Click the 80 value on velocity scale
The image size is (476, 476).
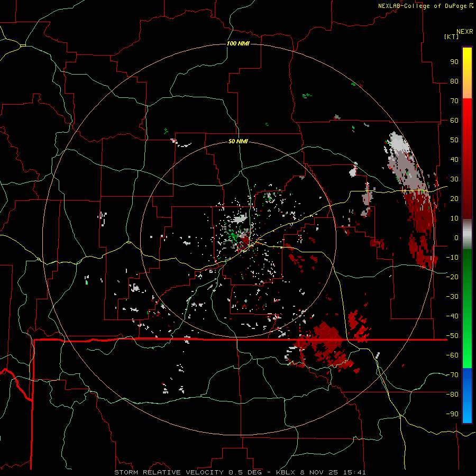point(454,81)
